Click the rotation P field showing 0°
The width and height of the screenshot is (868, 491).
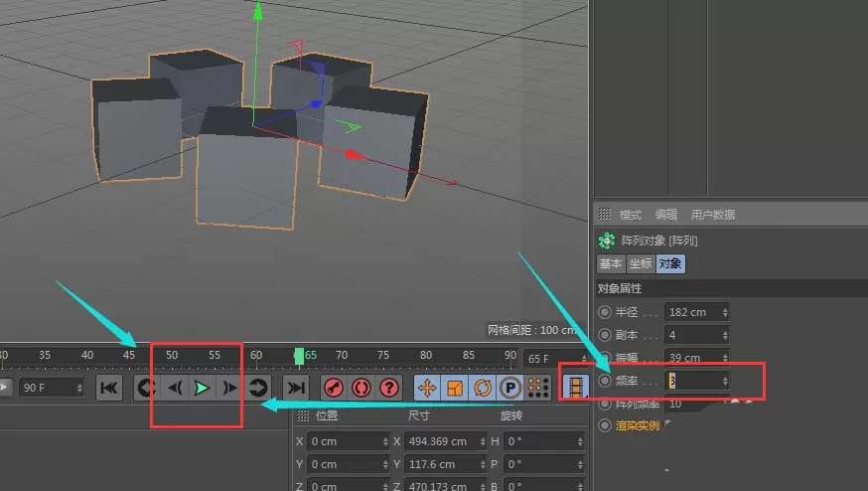(543, 464)
